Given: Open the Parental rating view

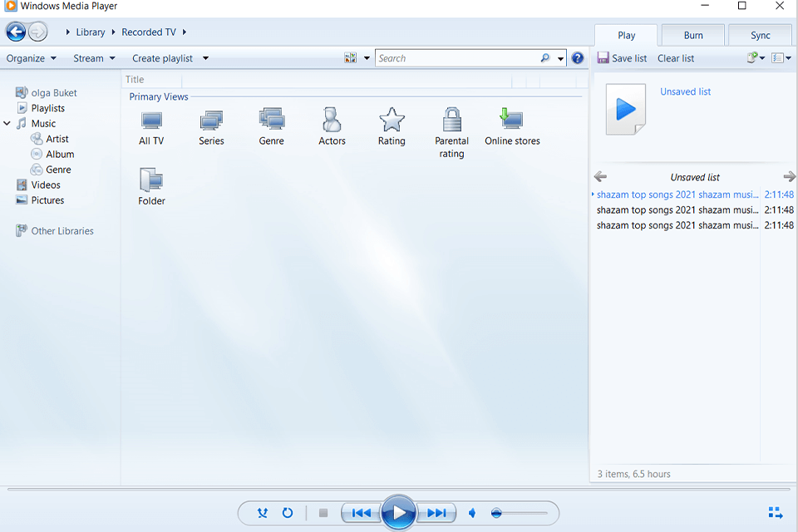Looking at the screenshot, I should click(451, 133).
